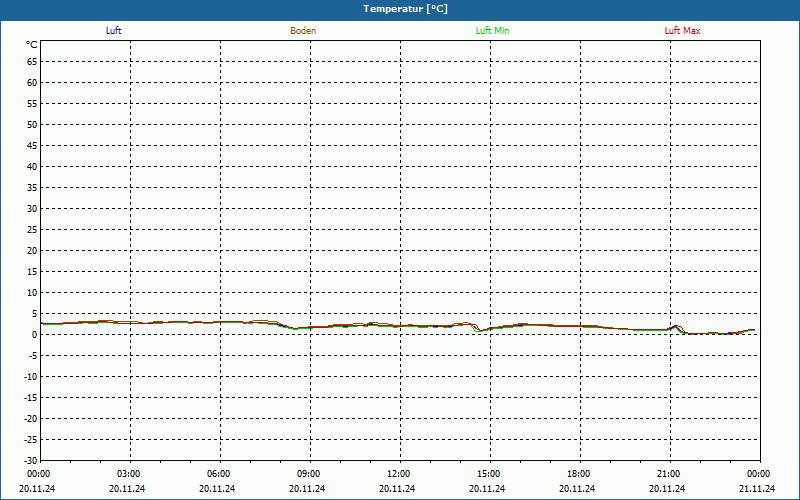Click the 21.11.24 date label
The width and height of the screenshot is (800, 500).
(x=757, y=489)
